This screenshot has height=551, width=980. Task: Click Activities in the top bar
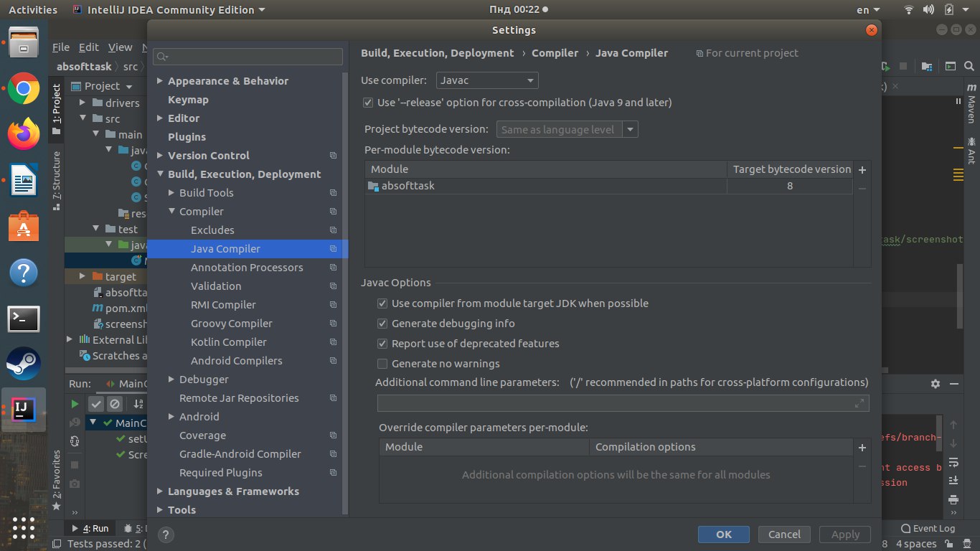tap(33, 10)
